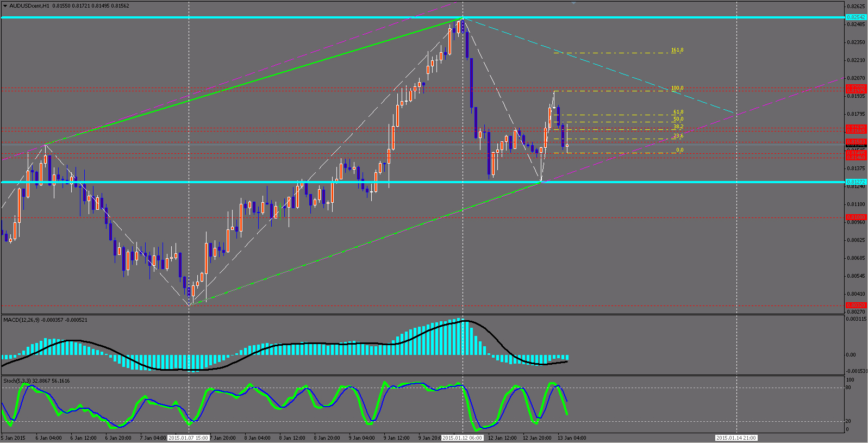Click the cyan 0.81272 price label
868x443 pixels.
point(856,182)
